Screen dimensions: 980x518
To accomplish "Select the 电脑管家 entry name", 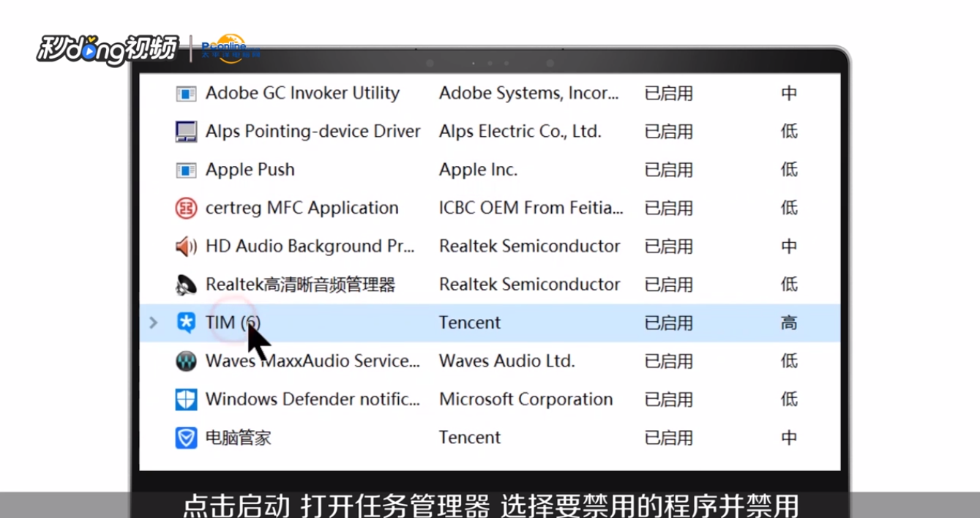I will coord(239,438).
